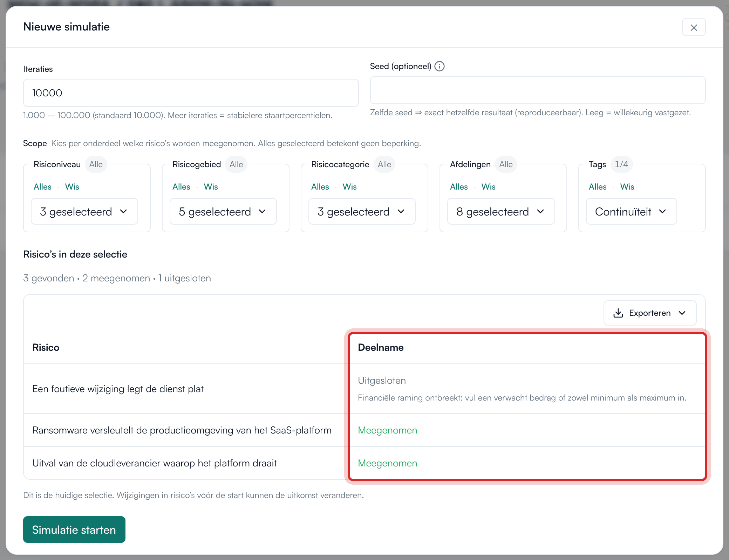Viewport: 729px width, 560px height.
Task: Expand the Exporteren menu
Action: point(650,313)
